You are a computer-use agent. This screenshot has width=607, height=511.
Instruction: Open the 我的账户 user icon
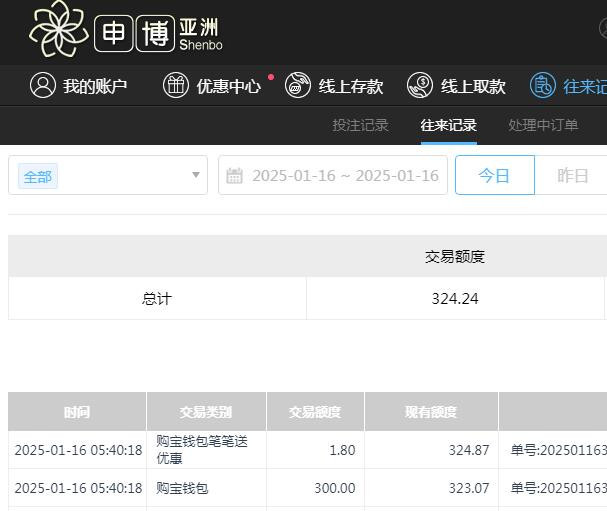click(43, 85)
